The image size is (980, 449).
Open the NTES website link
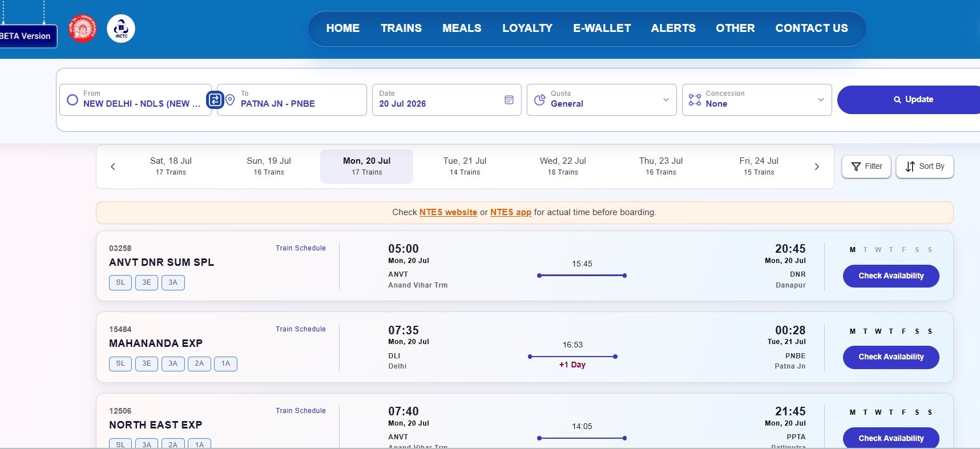click(x=448, y=212)
